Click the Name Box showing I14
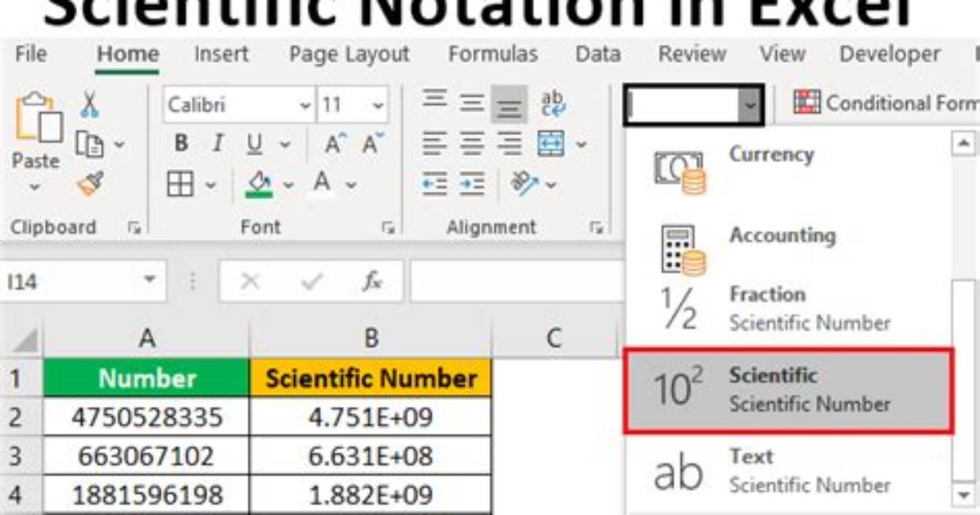The image size is (980, 515). [x=83, y=281]
